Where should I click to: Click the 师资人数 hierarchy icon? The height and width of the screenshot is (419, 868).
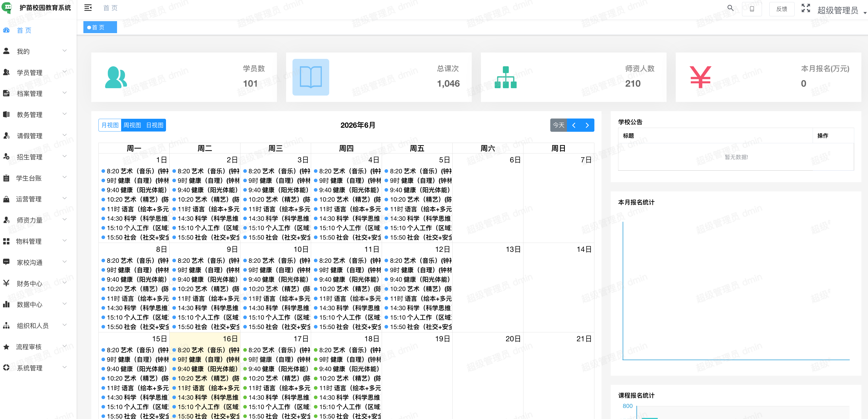[505, 77]
